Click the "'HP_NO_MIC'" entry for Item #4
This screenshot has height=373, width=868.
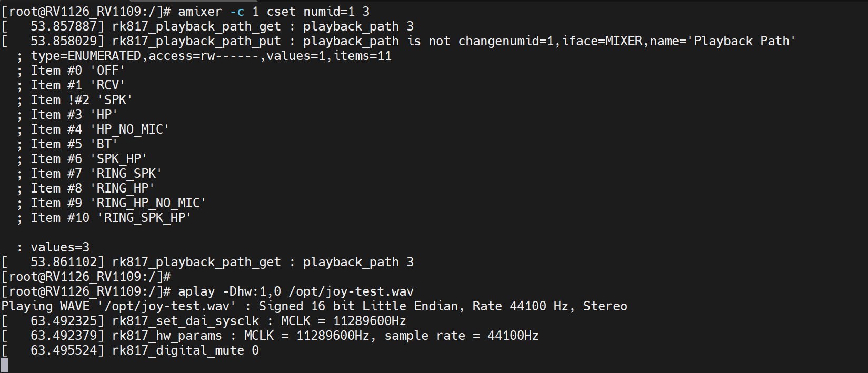(129, 129)
